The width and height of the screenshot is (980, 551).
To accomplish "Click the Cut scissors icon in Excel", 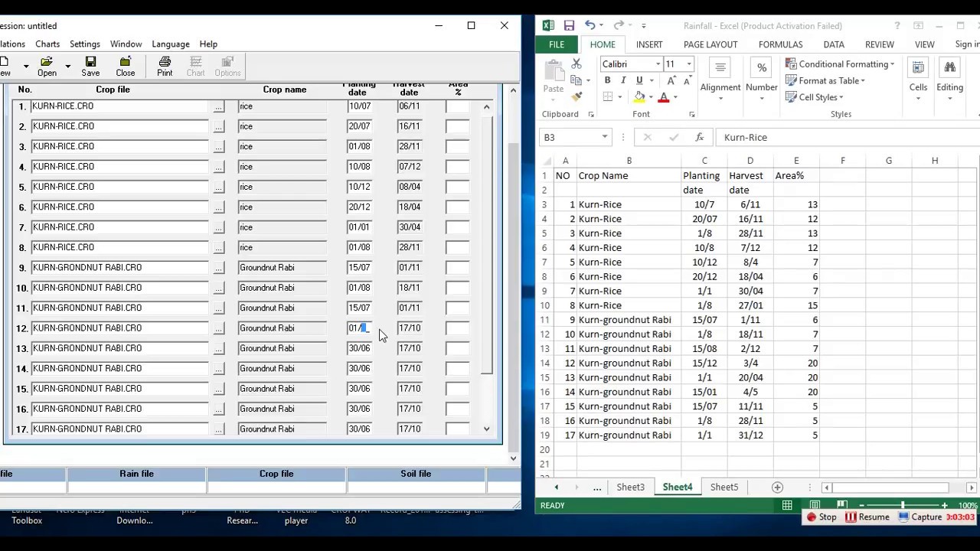I will (577, 64).
